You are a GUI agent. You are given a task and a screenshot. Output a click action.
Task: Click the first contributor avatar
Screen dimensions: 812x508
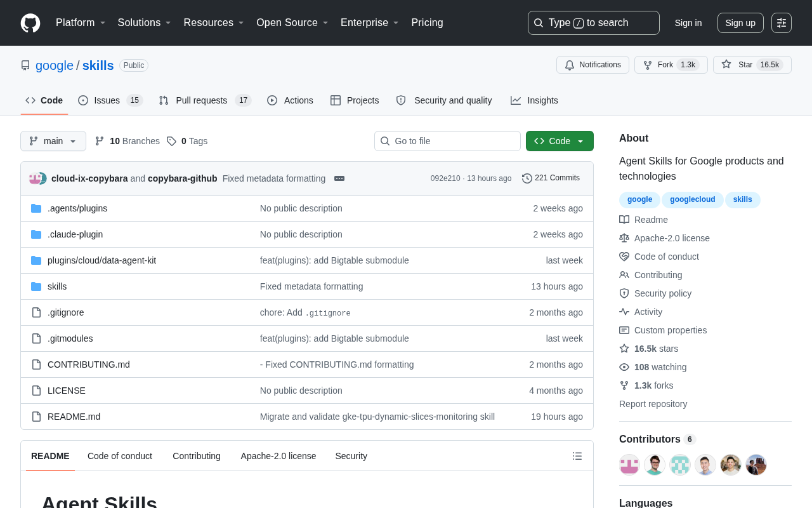click(629, 465)
